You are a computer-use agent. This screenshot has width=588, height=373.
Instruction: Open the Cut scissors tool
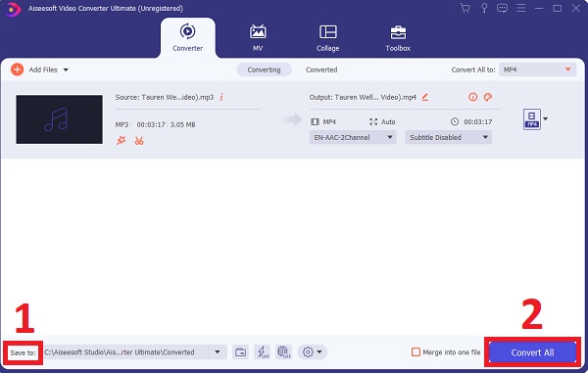(139, 141)
